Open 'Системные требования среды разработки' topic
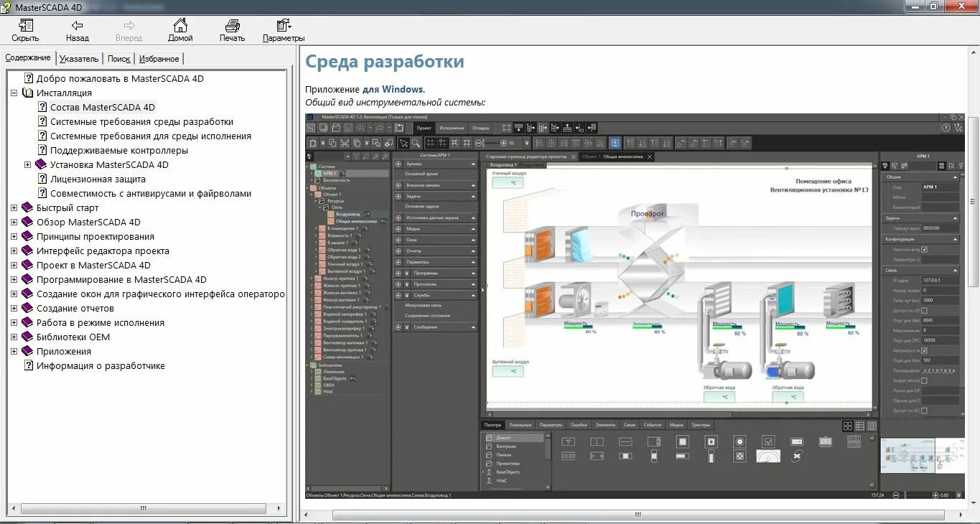This screenshot has width=980, height=524. [142, 121]
